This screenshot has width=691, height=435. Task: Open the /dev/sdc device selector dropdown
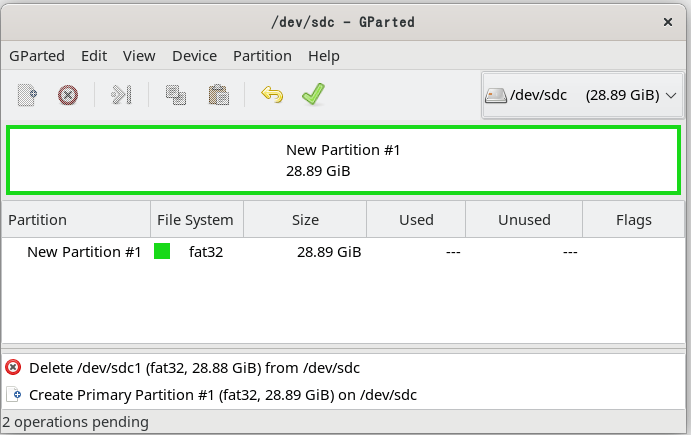pos(582,95)
